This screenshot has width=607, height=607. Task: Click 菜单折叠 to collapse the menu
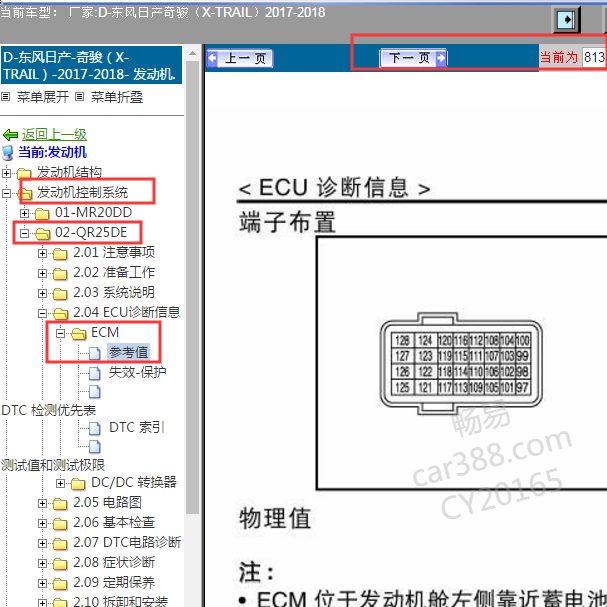(117, 97)
